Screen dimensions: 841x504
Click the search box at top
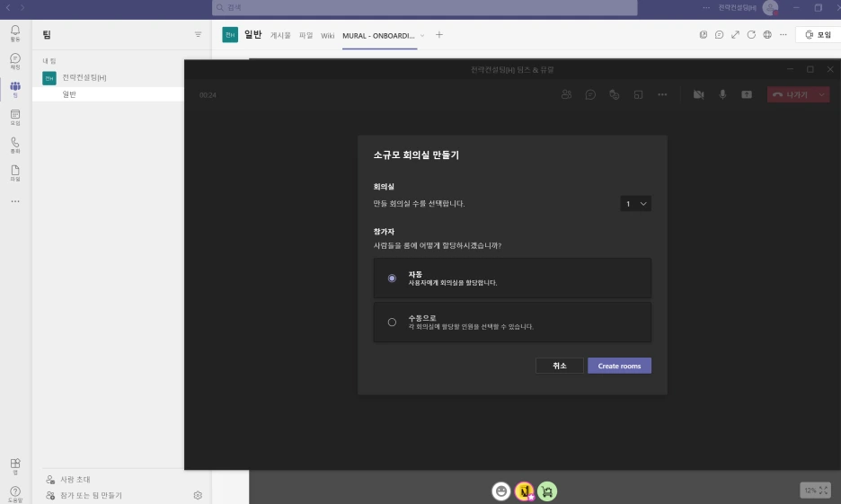425,7
